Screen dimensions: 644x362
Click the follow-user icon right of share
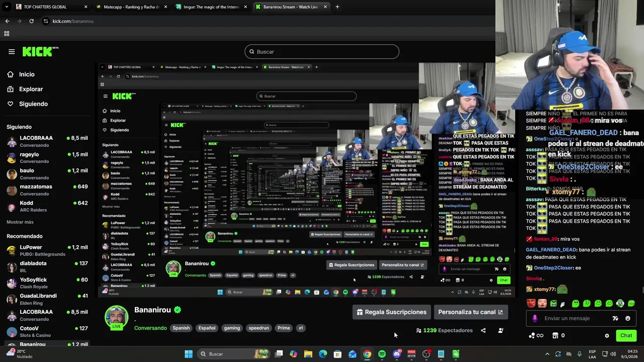point(501,330)
